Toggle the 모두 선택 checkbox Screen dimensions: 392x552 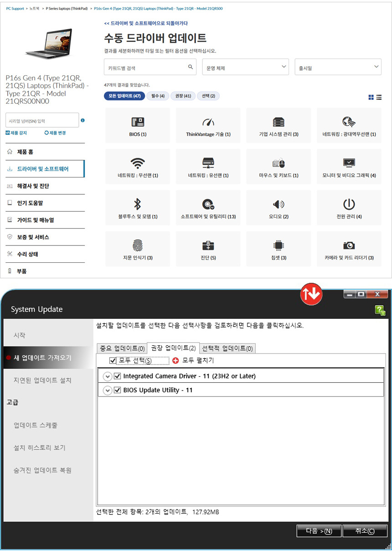coord(113,360)
